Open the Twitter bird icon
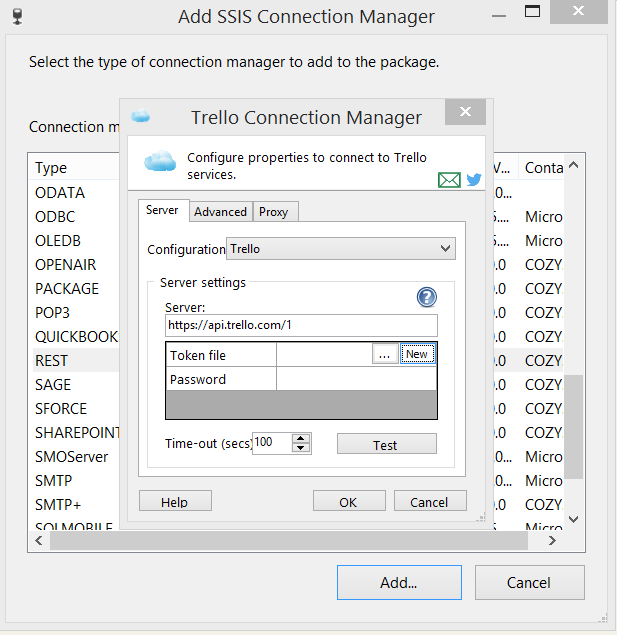This screenshot has height=635, width=617. point(474,179)
